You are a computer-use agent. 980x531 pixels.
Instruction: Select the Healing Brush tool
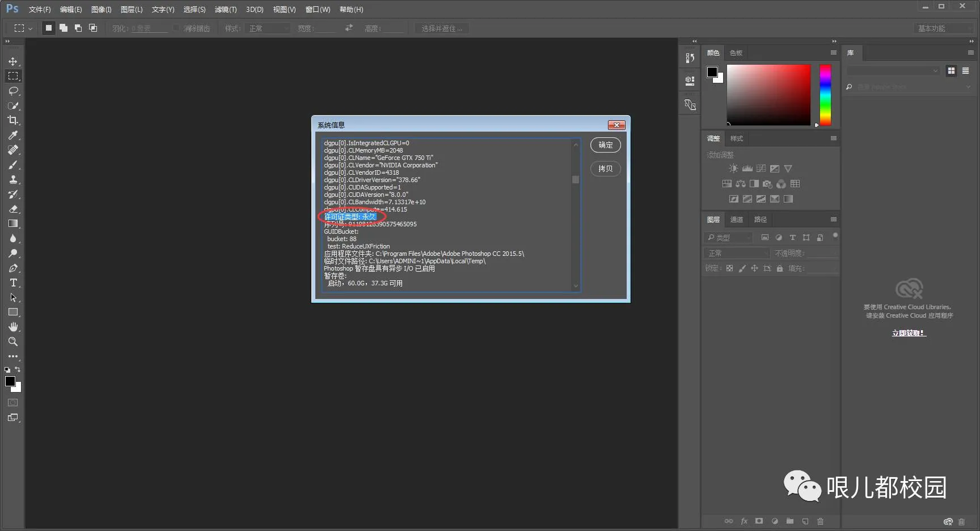[13, 150]
